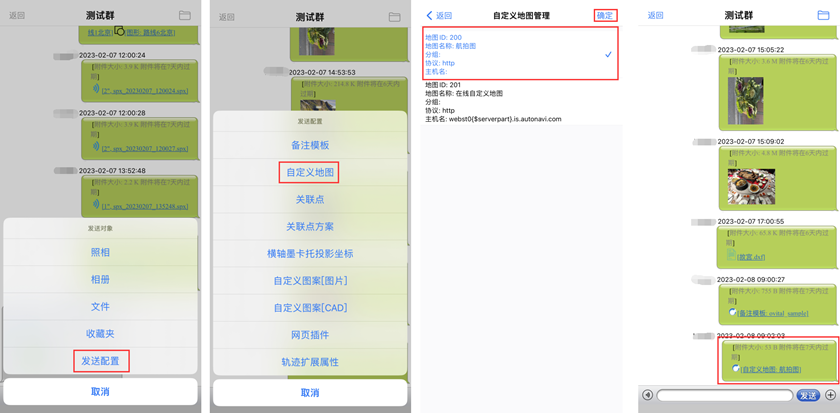
Task: Choose 发送配置 in the send target sheet
Action: tap(100, 361)
